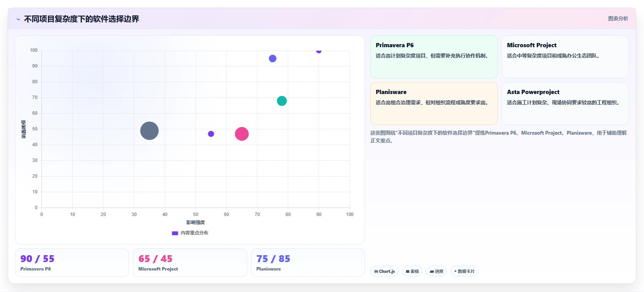Open the Microsoft Project card
644x292 pixels.
pyautogui.click(x=565, y=57)
